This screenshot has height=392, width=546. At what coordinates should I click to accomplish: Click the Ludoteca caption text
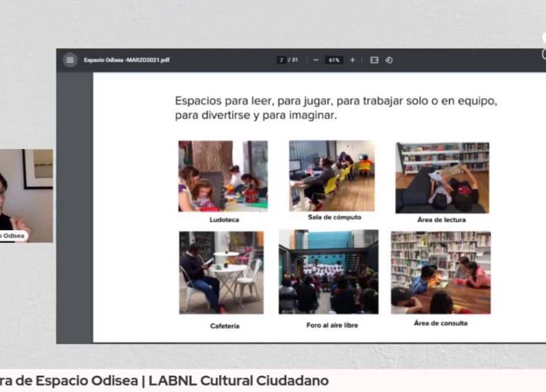[224, 219]
